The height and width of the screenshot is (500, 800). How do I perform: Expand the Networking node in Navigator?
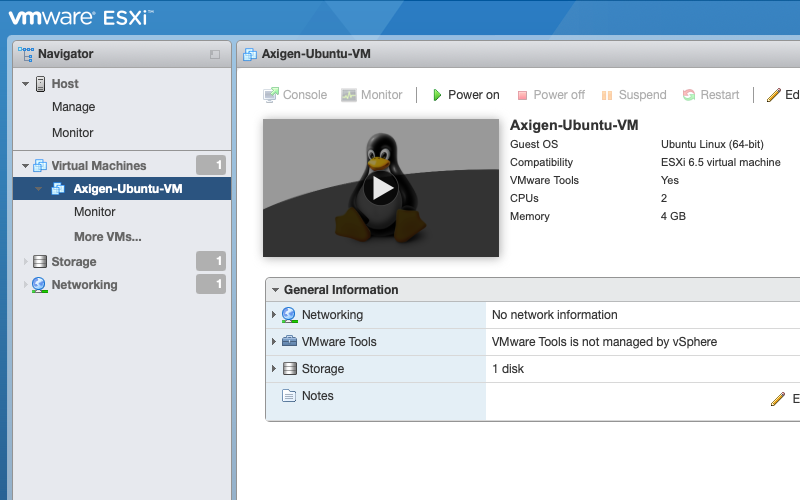26,285
